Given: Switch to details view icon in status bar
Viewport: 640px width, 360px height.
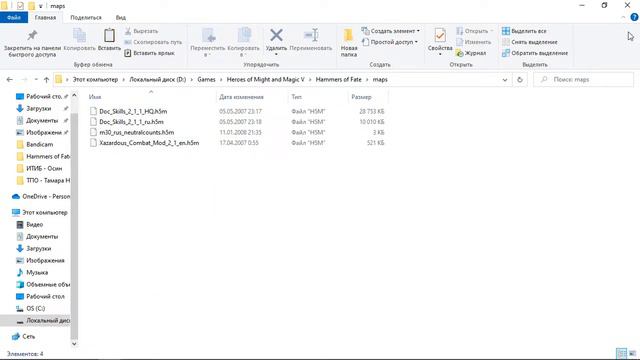Looking at the screenshot, I should click(621, 353).
